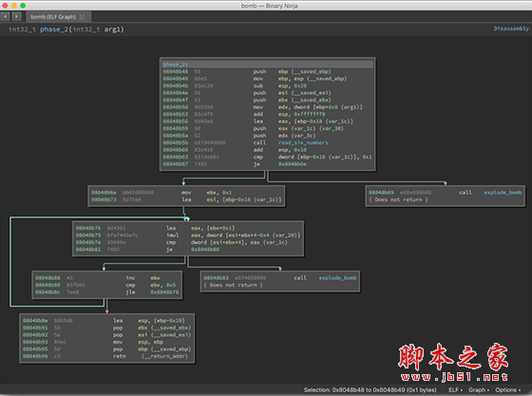Click the Selection address status text
Viewport: 532px width, 396px height.
pyautogui.click(x=370, y=390)
